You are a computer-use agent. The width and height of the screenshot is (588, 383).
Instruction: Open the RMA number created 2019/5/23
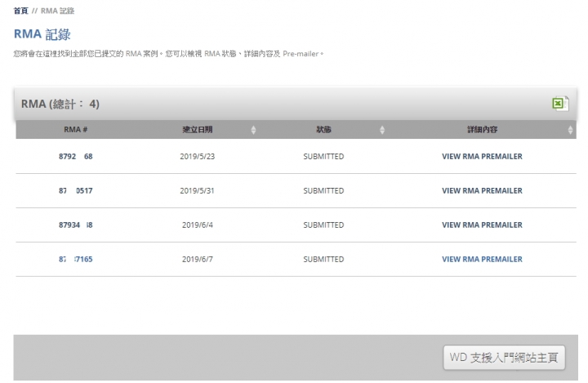click(76, 157)
